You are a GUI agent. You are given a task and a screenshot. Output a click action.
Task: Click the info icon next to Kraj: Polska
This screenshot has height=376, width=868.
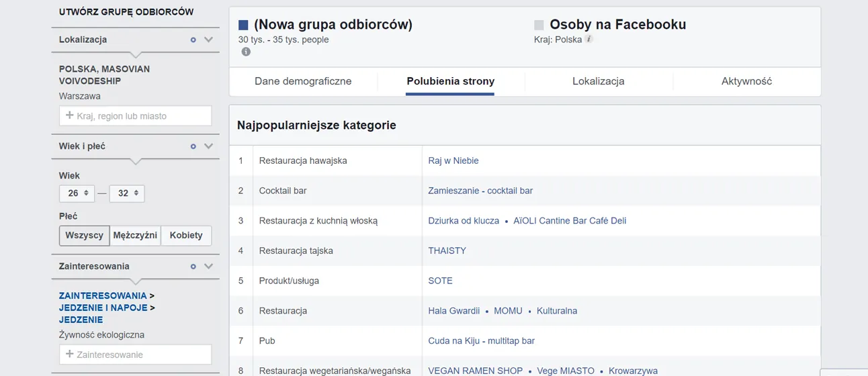[589, 39]
